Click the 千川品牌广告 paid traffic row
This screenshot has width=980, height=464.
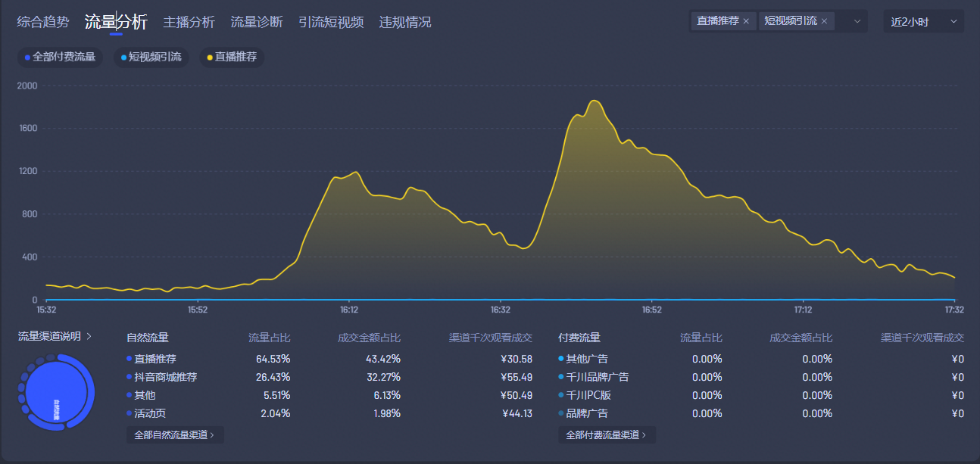(x=597, y=377)
